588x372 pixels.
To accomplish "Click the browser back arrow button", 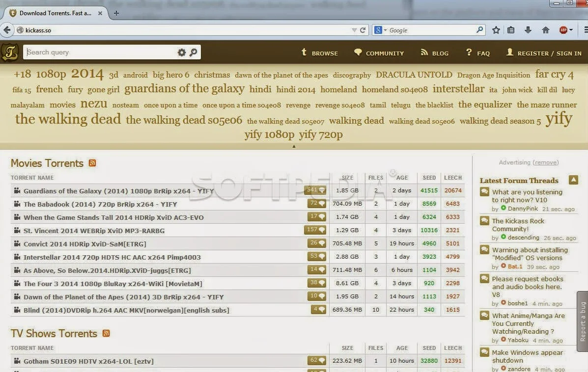I will [x=7, y=30].
